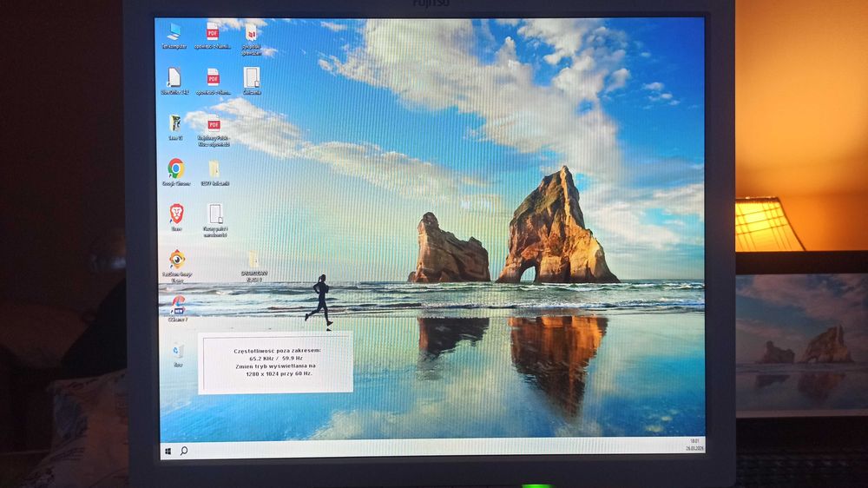Image resolution: width=868 pixels, height=488 pixels.
Task: Select the archive icon above Google Chrome
Action: 175,128
